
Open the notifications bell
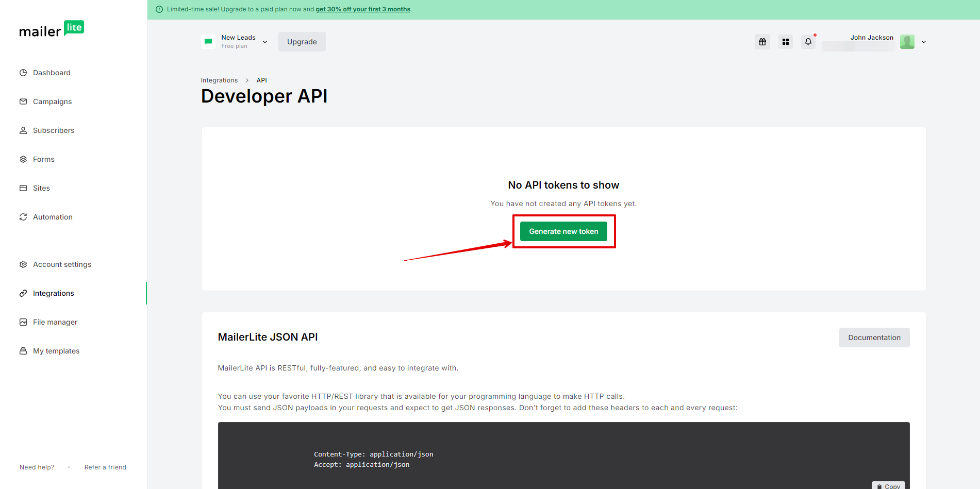point(808,42)
